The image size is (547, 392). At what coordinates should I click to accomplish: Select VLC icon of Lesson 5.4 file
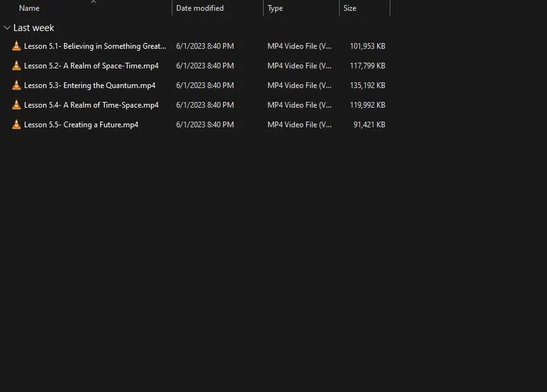click(x=16, y=105)
